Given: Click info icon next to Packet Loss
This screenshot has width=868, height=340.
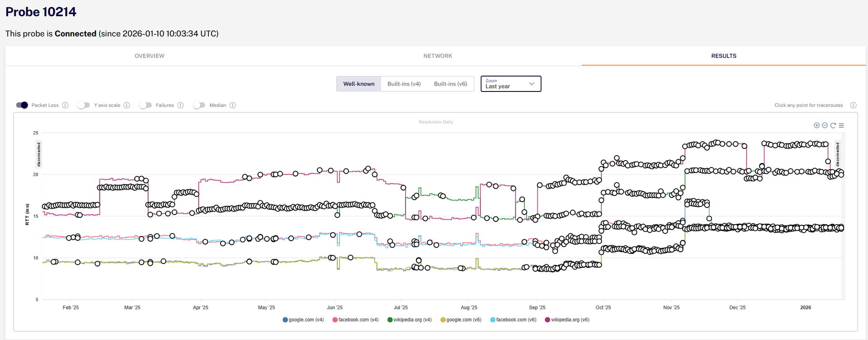Looking at the screenshot, I should pos(65,105).
